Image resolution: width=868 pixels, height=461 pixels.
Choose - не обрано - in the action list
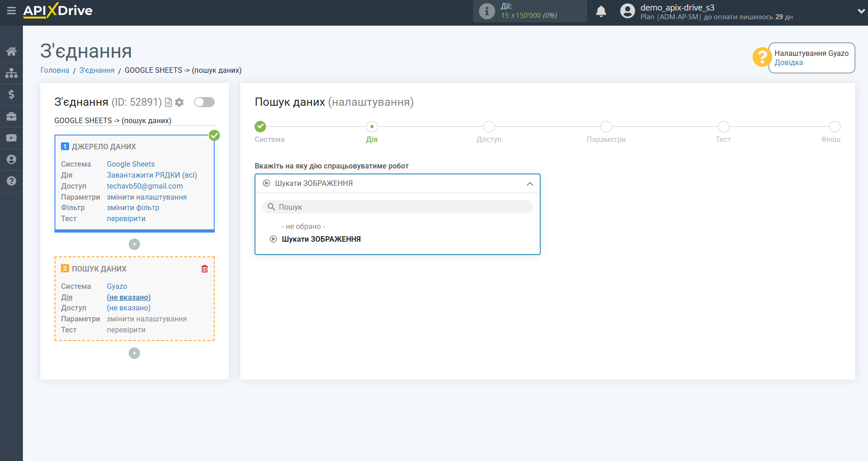click(x=303, y=226)
